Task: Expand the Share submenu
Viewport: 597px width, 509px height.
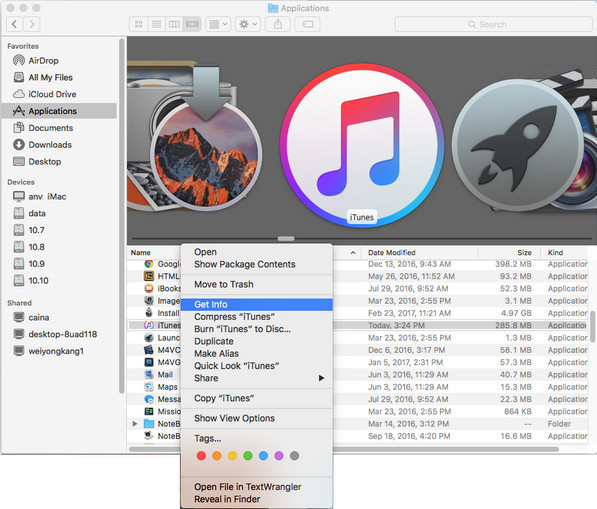Action: tap(257, 378)
